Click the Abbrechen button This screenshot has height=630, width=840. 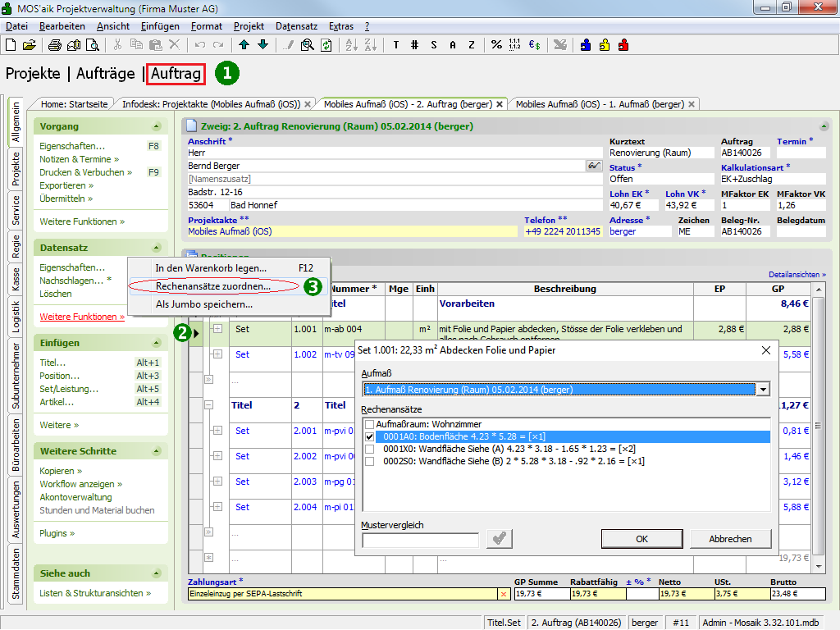click(730, 539)
